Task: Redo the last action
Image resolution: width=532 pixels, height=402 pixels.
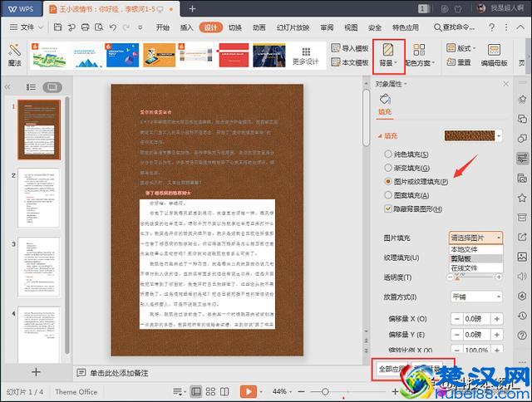Action: 126,27
